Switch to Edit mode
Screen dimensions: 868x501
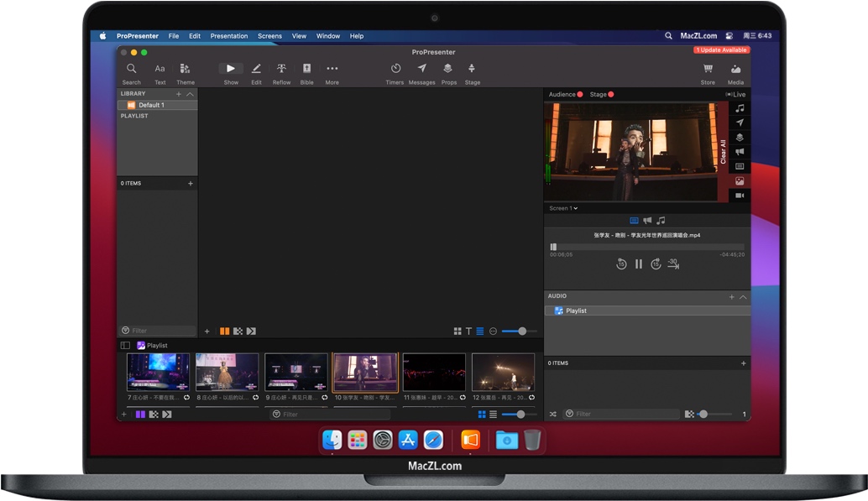coord(256,74)
